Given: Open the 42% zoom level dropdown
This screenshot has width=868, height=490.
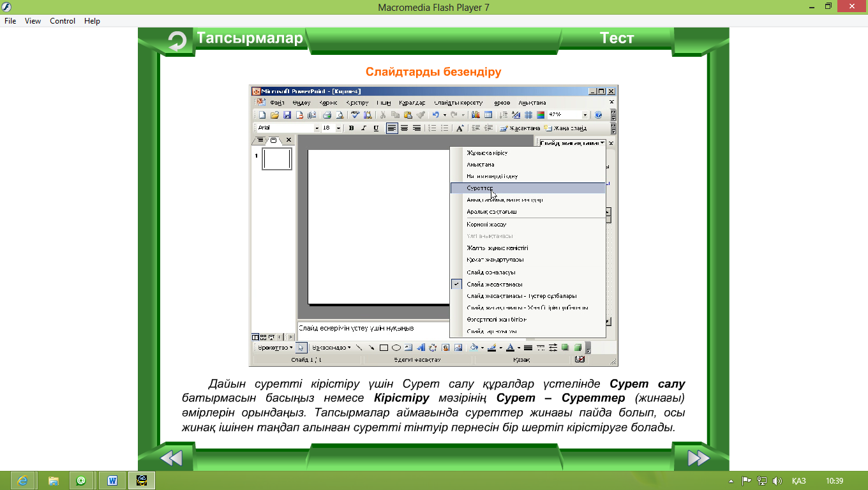Looking at the screenshot, I should click(585, 115).
